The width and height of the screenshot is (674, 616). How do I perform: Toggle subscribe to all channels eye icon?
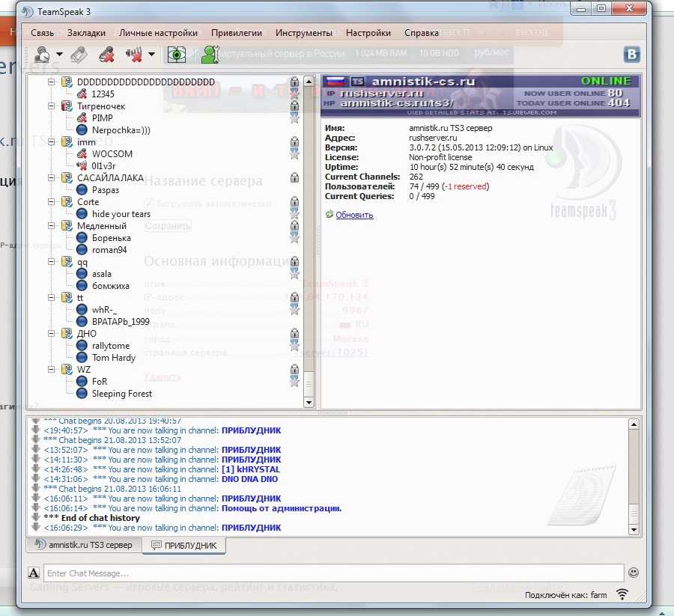[x=177, y=55]
